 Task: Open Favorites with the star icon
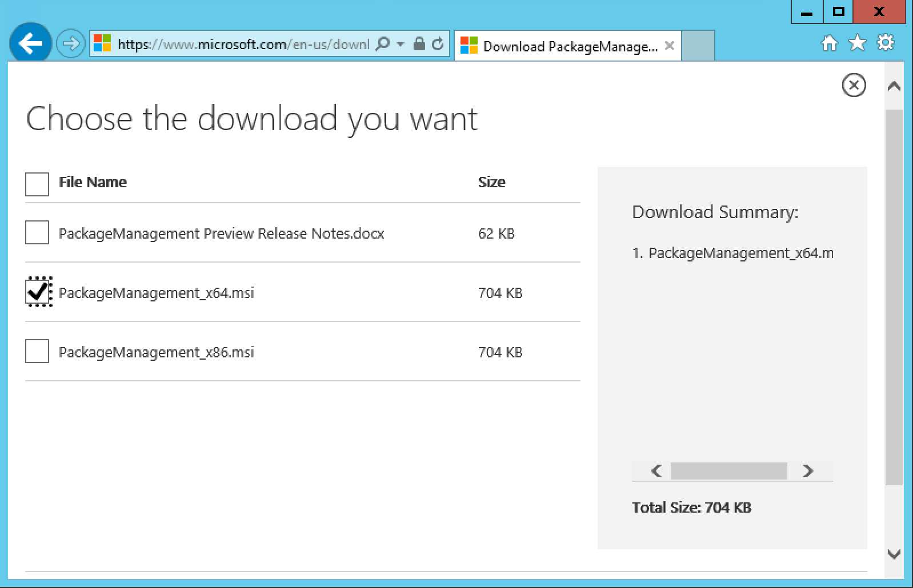(x=857, y=43)
